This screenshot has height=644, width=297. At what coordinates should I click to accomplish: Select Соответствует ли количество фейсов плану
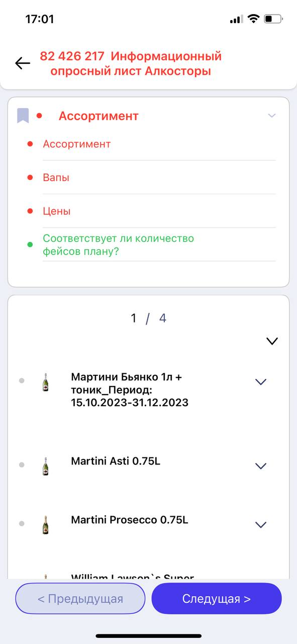click(118, 245)
